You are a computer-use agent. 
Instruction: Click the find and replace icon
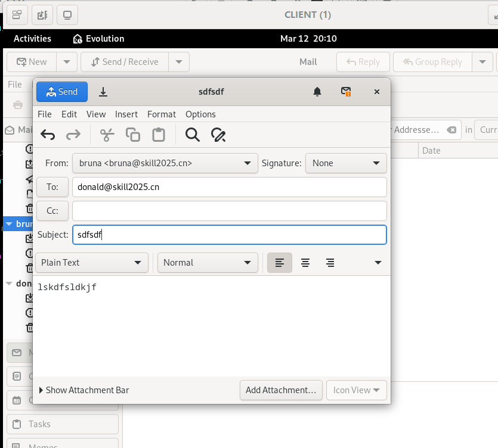pyautogui.click(x=218, y=135)
